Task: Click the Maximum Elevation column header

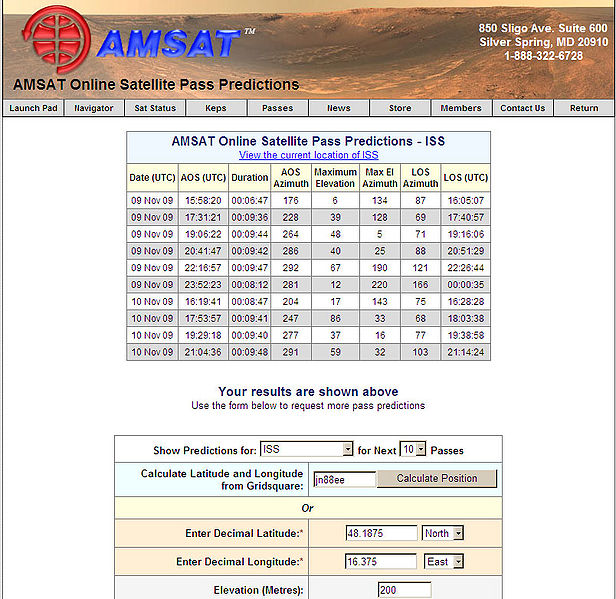Action: pyautogui.click(x=335, y=178)
